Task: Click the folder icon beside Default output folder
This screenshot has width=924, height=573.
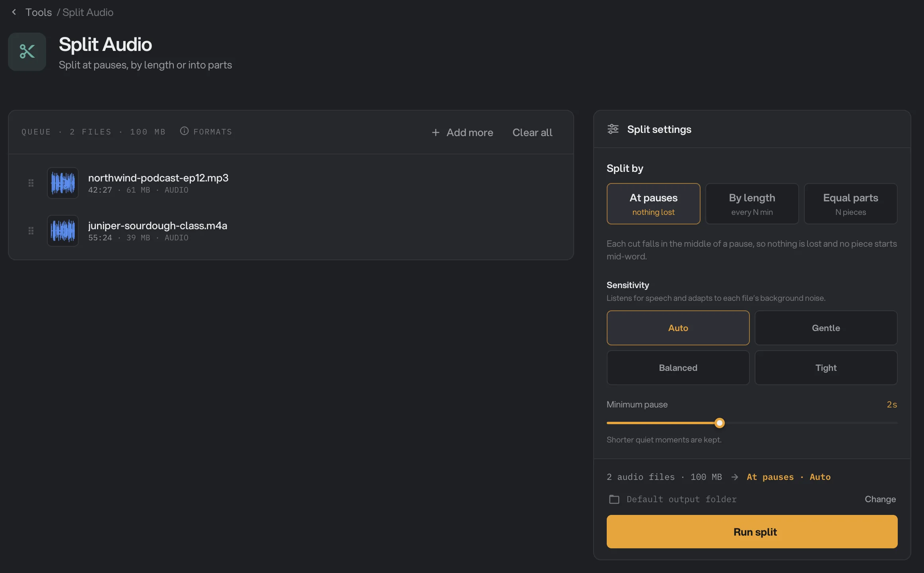Action: click(614, 499)
